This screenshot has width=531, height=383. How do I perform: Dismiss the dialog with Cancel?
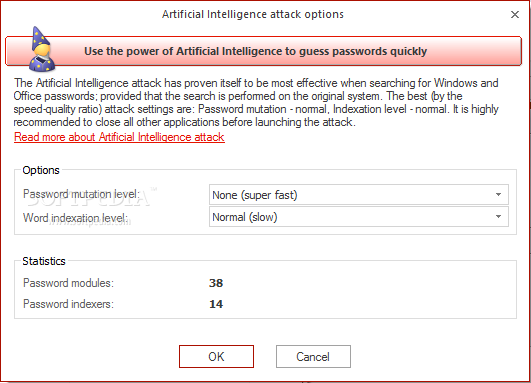tap(313, 356)
